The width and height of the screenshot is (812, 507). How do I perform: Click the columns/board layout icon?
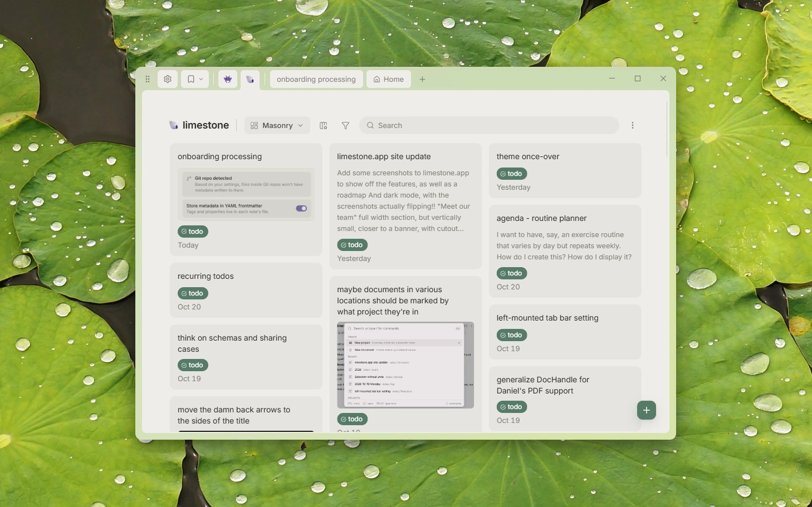(324, 125)
